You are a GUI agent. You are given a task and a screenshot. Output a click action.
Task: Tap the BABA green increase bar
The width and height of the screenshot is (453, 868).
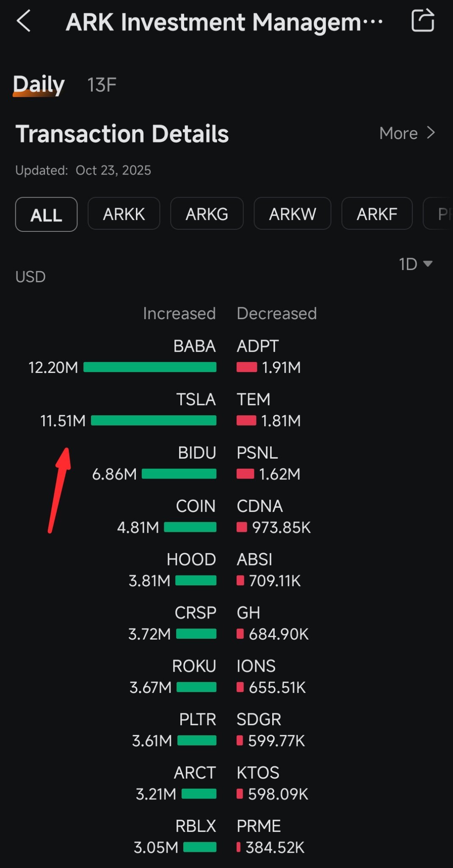click(x=150, y=367)
